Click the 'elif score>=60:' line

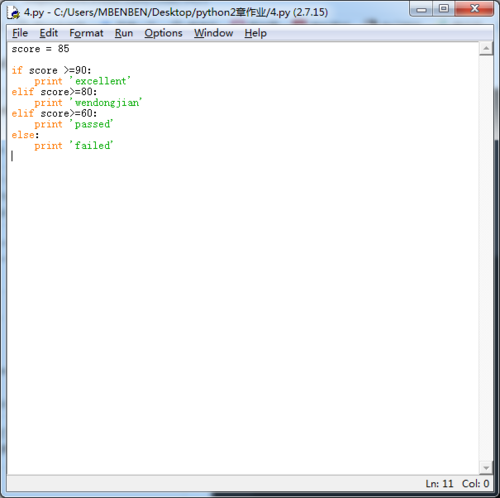coord(54,113)
